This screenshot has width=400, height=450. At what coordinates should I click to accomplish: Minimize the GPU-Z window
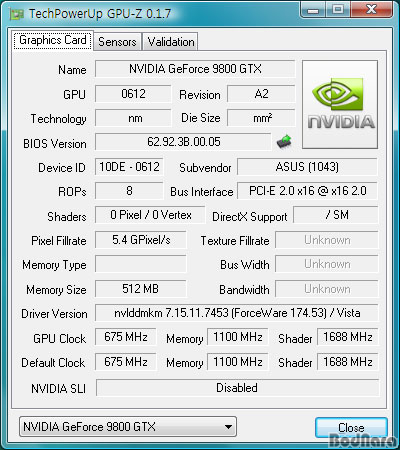[x=312, y=10]
